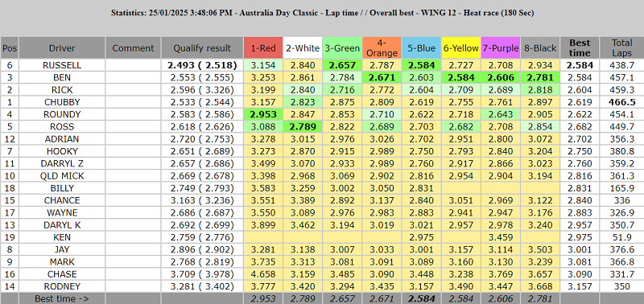Click CHANCE's Total Laps value 336
Image resolution: width=644 pixels, height=304 pixels.
[x=622, y=200]
